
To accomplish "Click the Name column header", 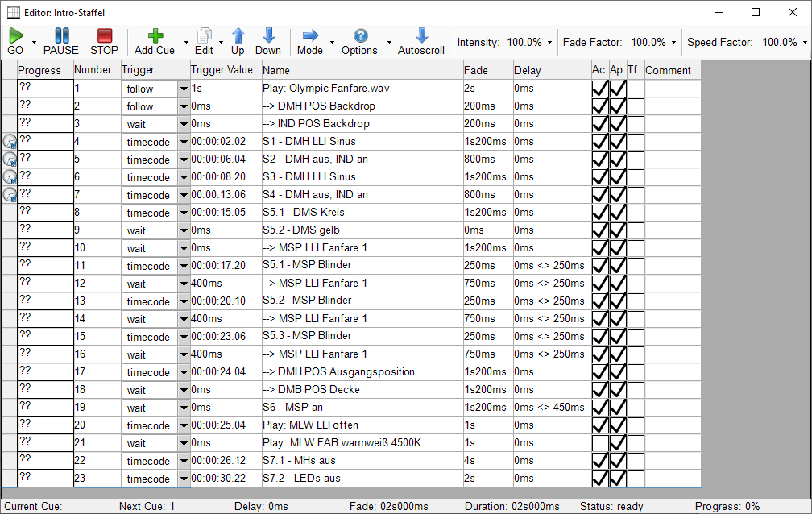I will [x=361, y=70].
